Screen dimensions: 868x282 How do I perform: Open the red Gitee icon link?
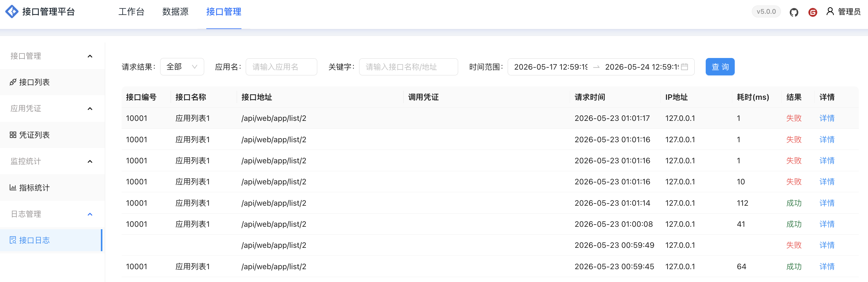tap(812, 13)
